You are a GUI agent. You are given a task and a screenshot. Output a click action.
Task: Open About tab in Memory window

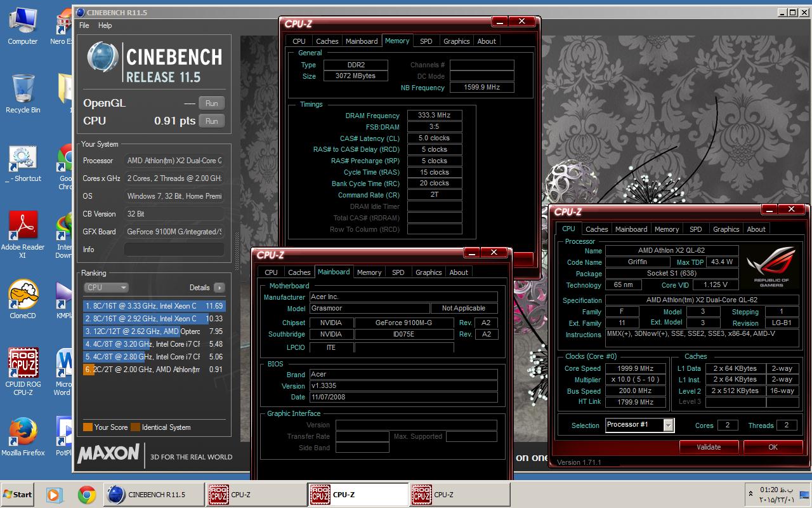[487, 41]
